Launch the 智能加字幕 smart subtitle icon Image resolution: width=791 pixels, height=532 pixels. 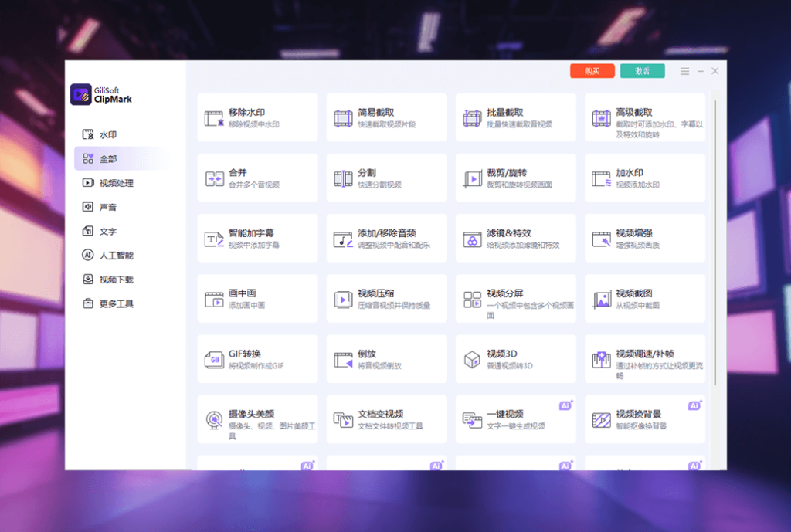(214, 239)
